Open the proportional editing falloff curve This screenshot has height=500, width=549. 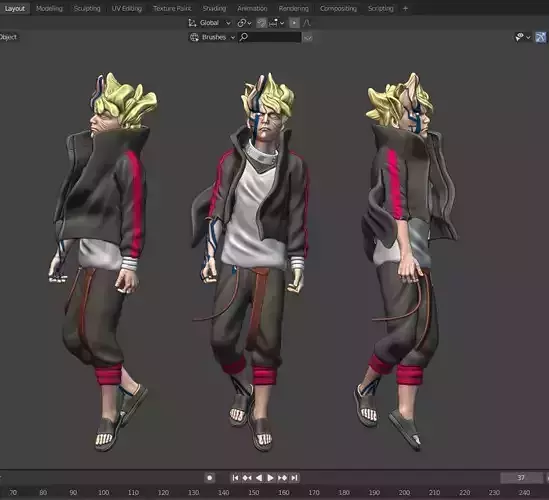coord(307,23)
